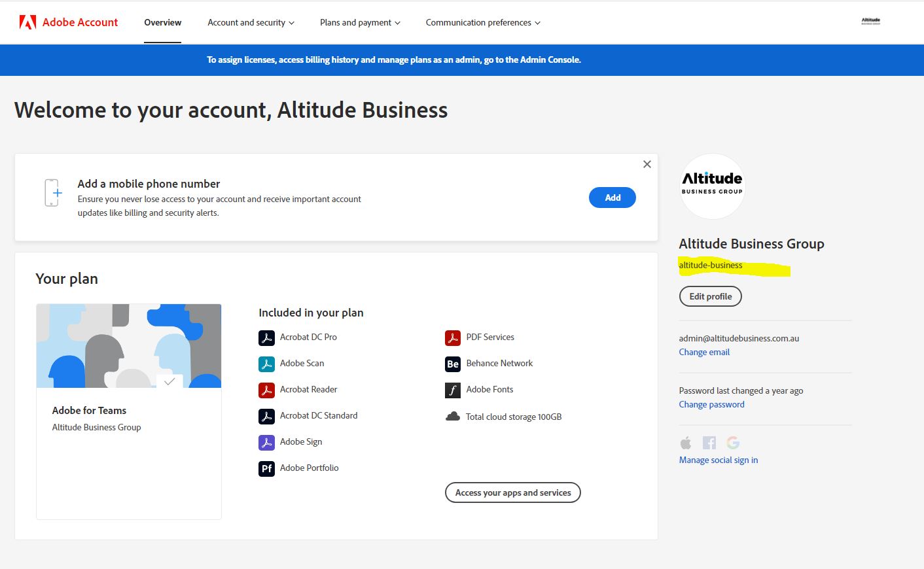This screenshot has height=569, width=924.
Task: Click the Behance Network icon
Action: 452,363
